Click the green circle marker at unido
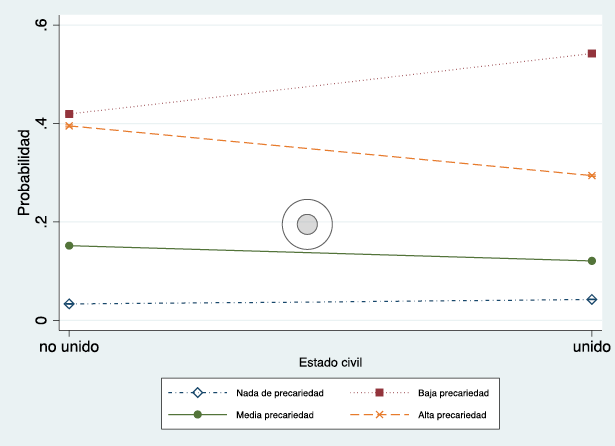The width and height of the screenshot is (615, 446). [x=592, y=261]
